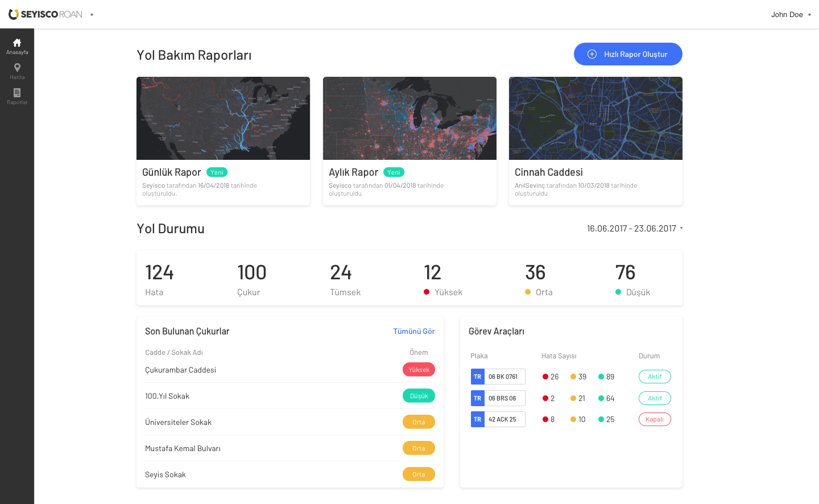Click the Durum column header
Screen dimensions: 819x504
coord(649,356)
